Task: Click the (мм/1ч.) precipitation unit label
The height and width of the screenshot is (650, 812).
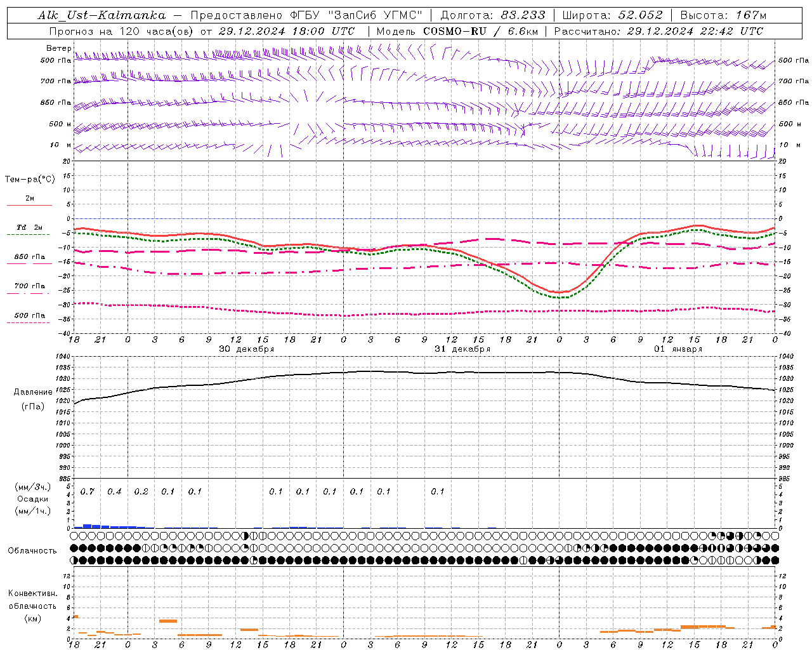Action: [x=33, y=511]
